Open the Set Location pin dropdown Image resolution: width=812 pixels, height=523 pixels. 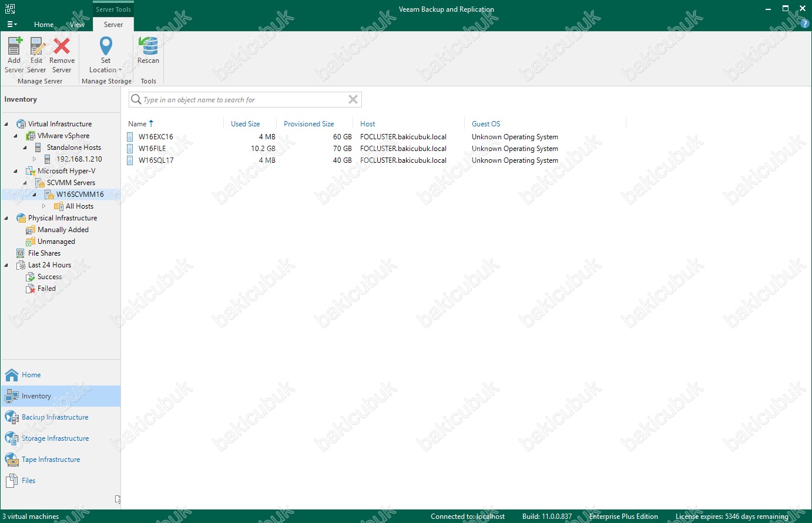(x=106, y=55)
